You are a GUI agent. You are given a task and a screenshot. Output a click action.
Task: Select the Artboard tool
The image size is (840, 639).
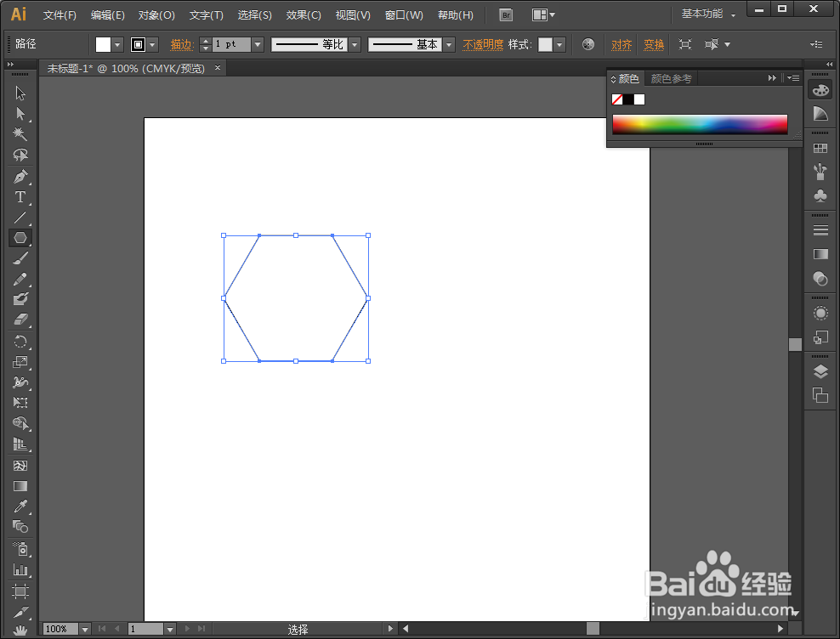(20, 591)
